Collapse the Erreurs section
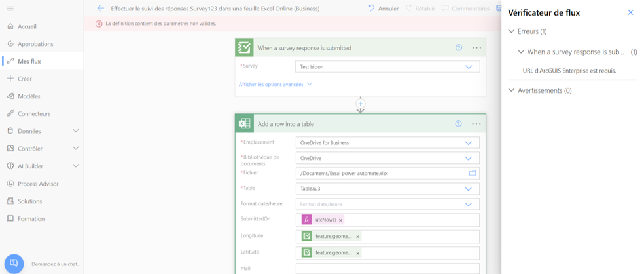The image size is (644, 274). (x=512, y=31)
